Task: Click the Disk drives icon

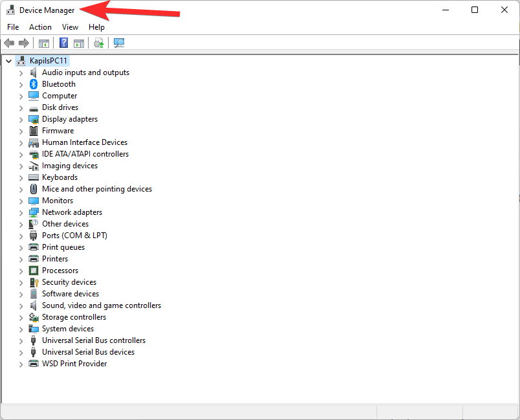Action: [x=34, y=109]
